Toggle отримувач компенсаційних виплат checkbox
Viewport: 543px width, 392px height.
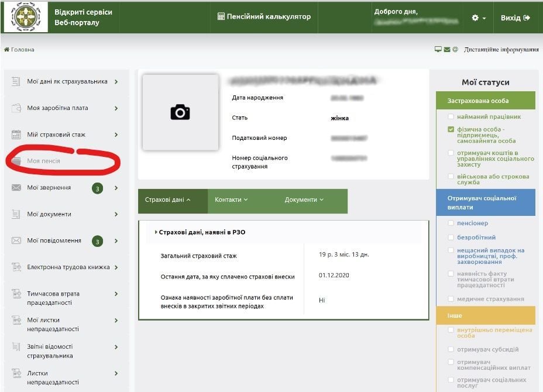[451, 362]
